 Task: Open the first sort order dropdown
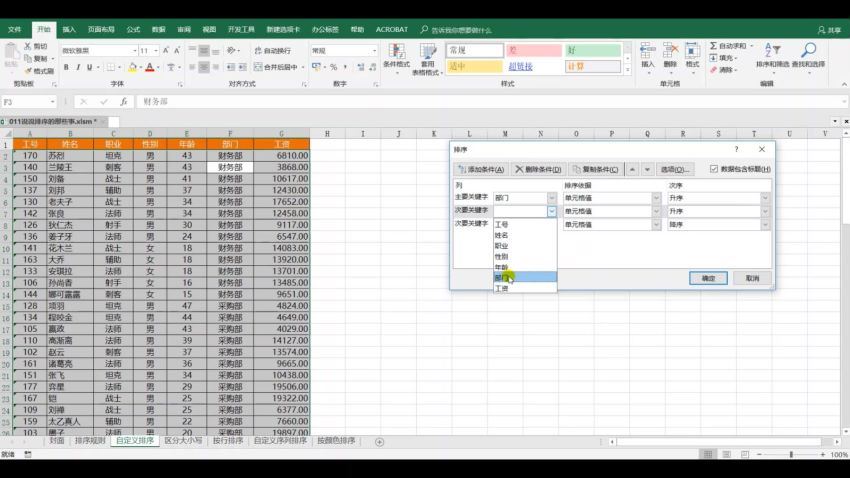click(x=765, y=198)
